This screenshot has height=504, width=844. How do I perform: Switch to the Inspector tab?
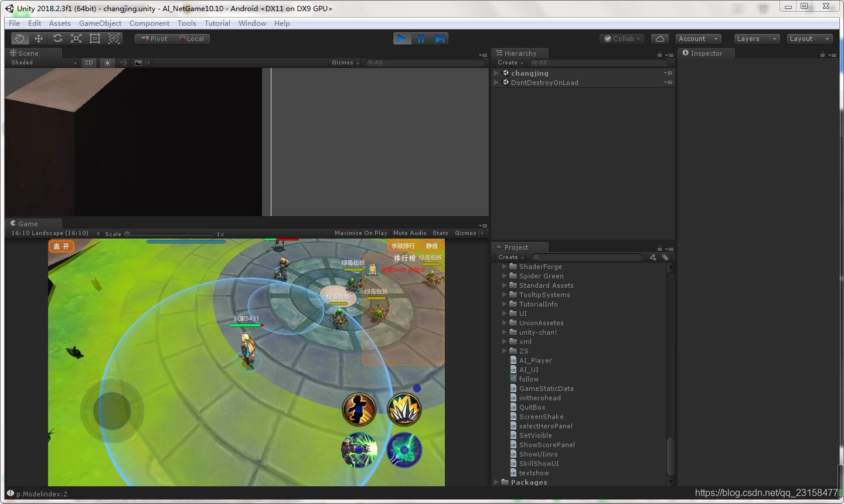[706, 53]
